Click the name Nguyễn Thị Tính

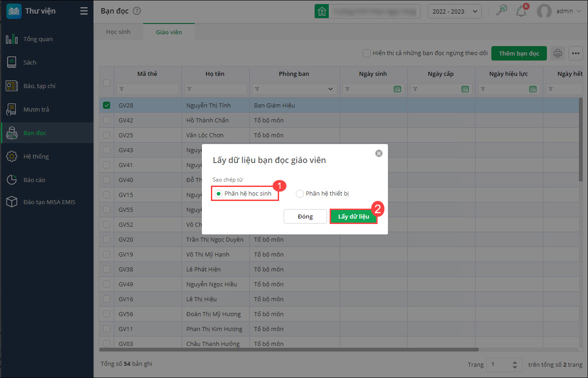(209, 105)
